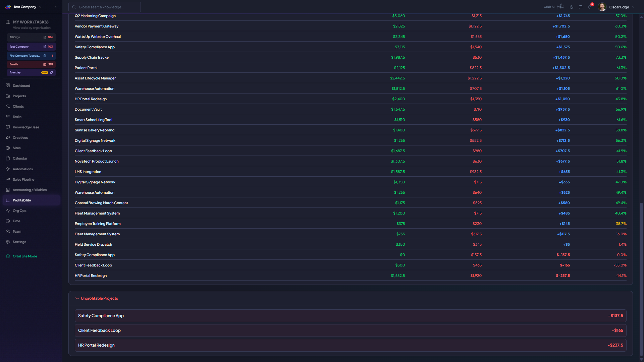
Task: Open the Dashboard sidebar item
Action: point(31,85)
